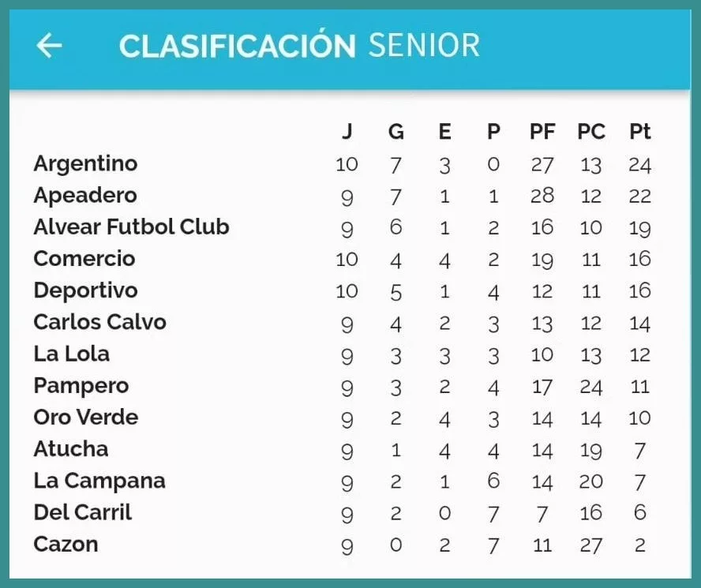Select Atucha in the standings list
Screen dimensions: 701x588
70,449
